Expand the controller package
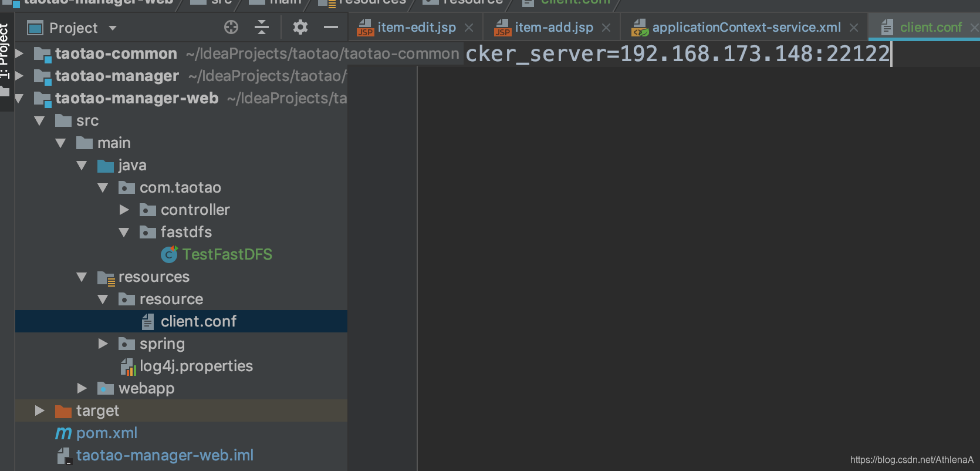Image resolution: width=980 pixels, height=471 pixels. (124, 210)
